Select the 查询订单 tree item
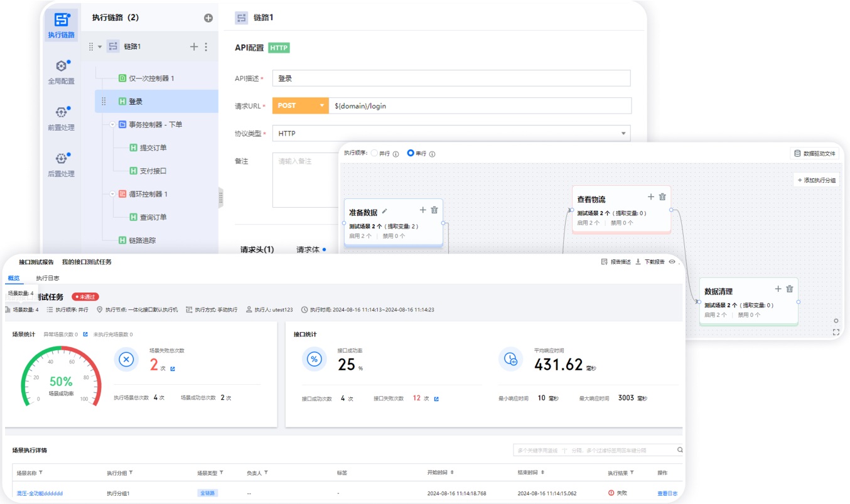Viewport: 850px width, 504px height. coord(148,217)
